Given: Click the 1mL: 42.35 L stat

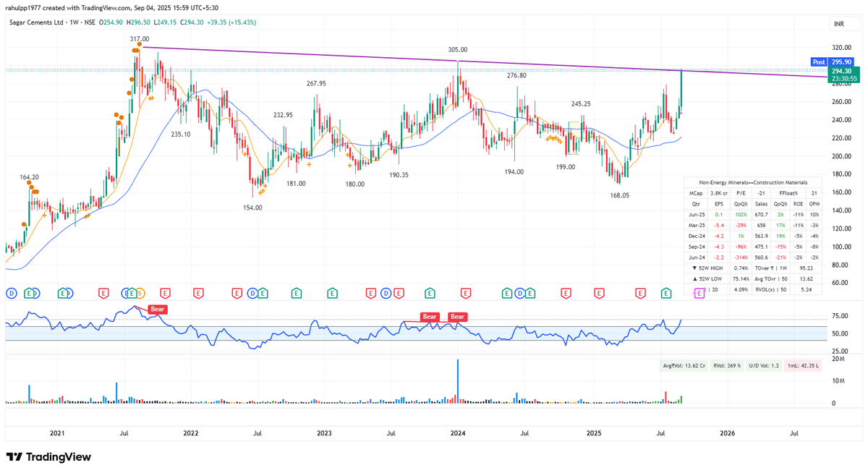Looking at the screenshot, I should coord(804,366).
